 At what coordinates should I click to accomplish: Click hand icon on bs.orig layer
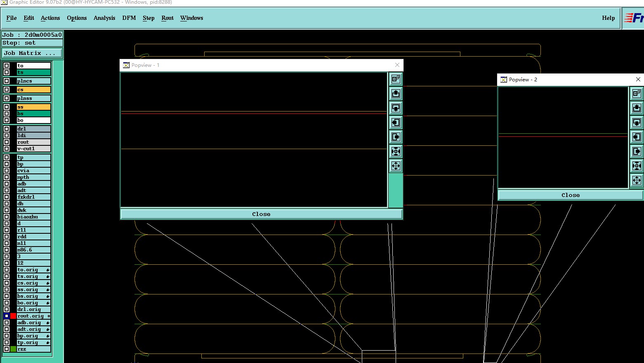[x=48, y=296]
